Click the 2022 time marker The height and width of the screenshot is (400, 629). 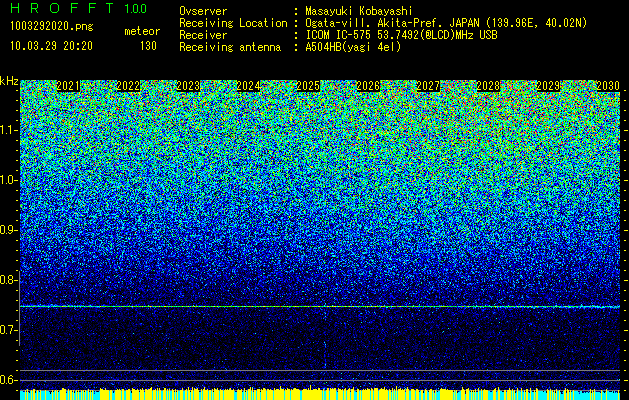128,86
